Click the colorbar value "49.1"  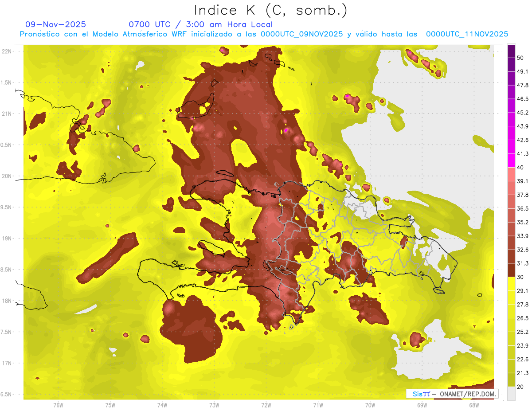click(522, 71)
